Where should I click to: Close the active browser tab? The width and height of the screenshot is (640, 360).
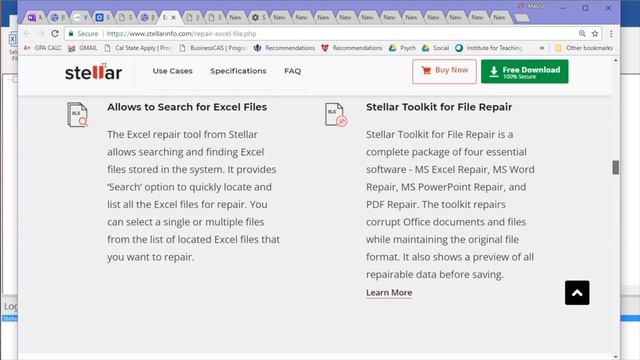pos(173,18)
